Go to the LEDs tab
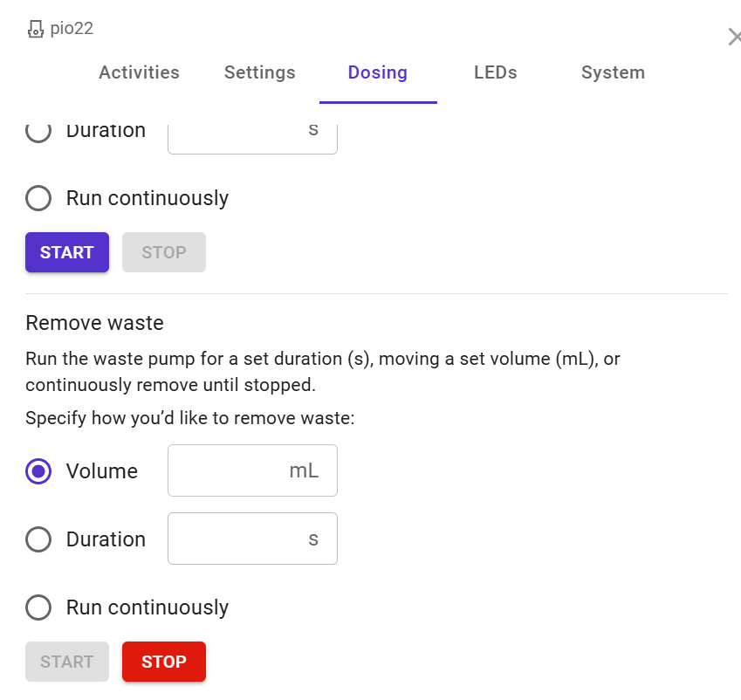741x700 pixels. (495, 72)
